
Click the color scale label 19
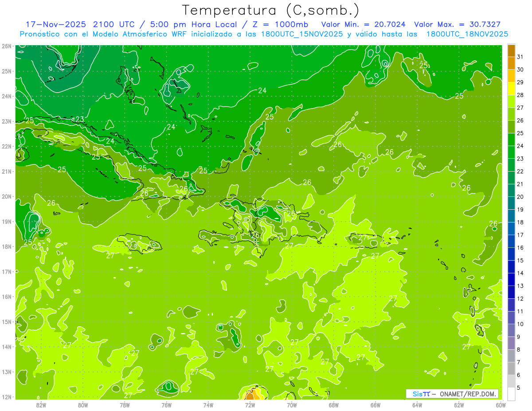coord(520,209)
